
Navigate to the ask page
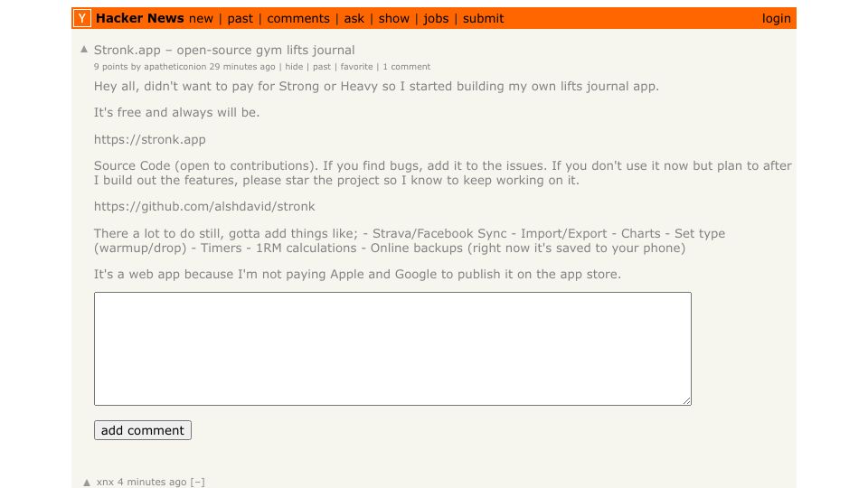pyautogui.click(x=354, y=18)
